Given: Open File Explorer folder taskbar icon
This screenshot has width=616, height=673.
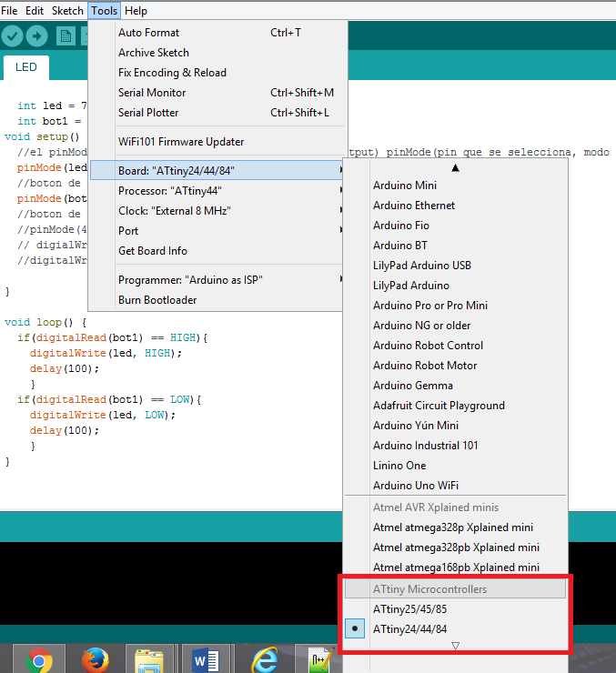Looking at the screenshot, I should point(150,659).
